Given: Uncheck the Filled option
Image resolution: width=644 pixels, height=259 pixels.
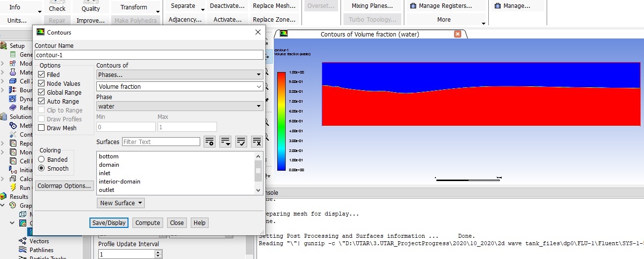Looking at the screenshot, I should click(42, 75).
